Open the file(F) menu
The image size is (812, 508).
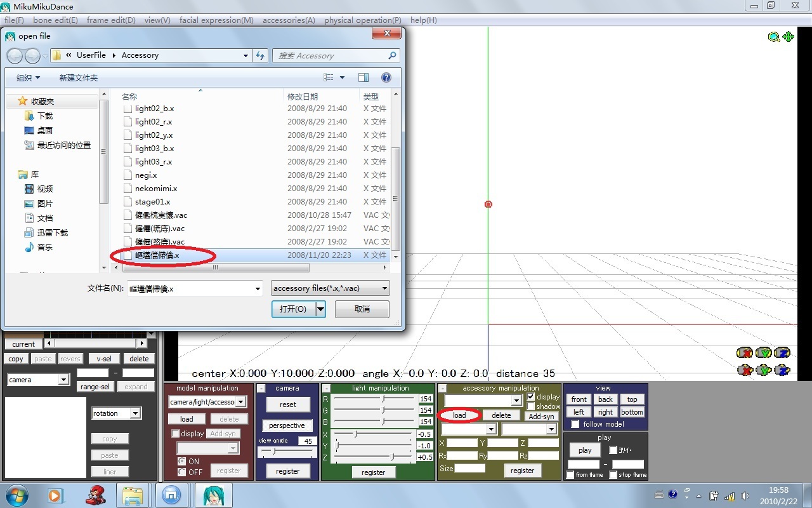pos(14,20)
